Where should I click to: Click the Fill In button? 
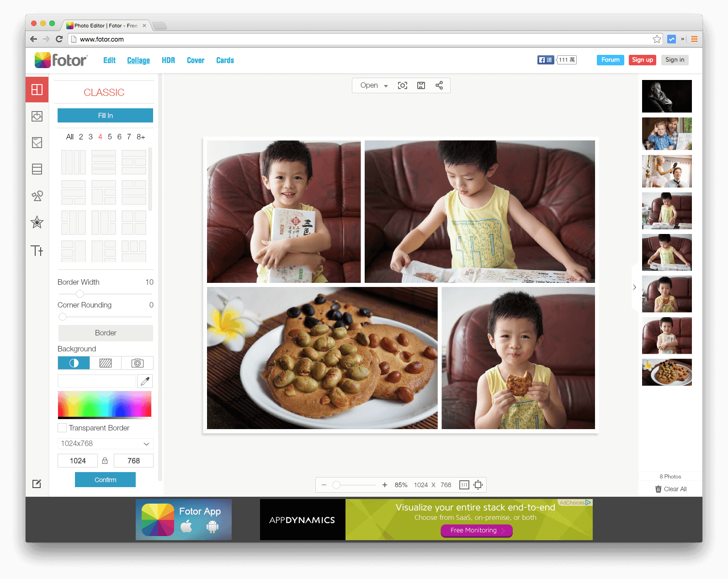pyautogui.click(x=105, y=116)
